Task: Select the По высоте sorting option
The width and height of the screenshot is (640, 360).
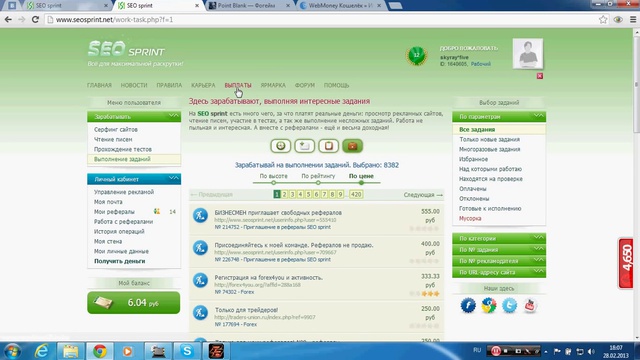Action: coord(273,176)
